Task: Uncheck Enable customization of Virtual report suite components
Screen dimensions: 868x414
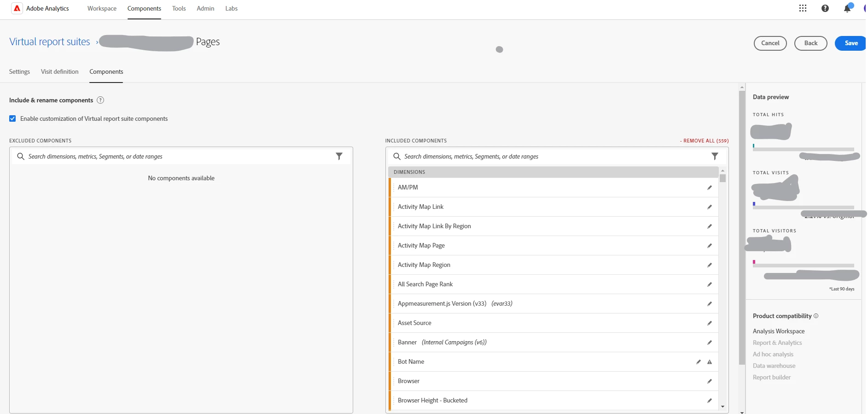Action: pyautogui.click(x=12, y=118)
